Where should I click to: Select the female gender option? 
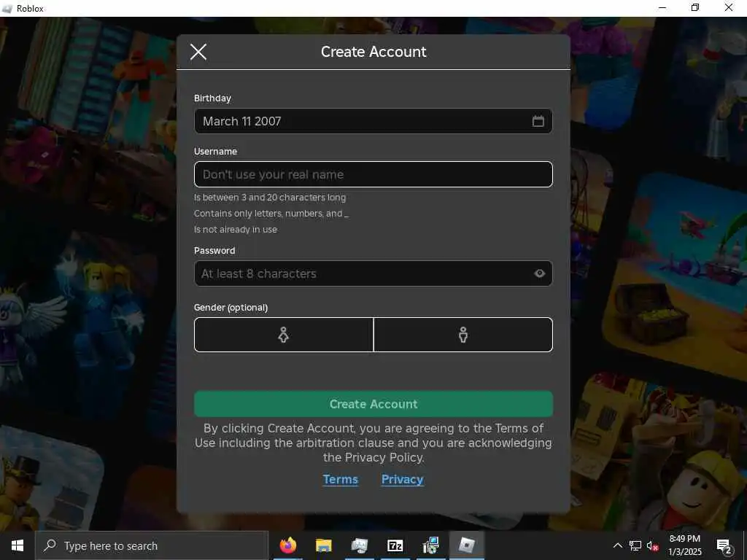pos(284,335)
